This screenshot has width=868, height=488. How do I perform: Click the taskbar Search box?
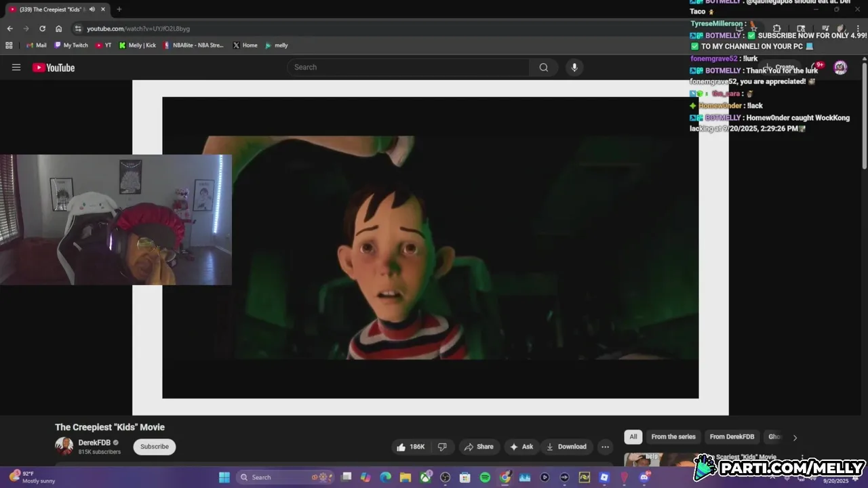click(x=284, y=477)
